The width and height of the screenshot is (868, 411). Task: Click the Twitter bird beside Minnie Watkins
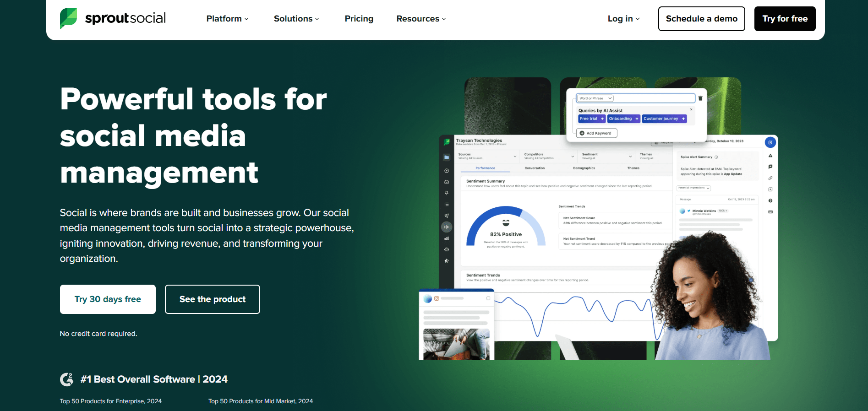[x=689, y=211]
